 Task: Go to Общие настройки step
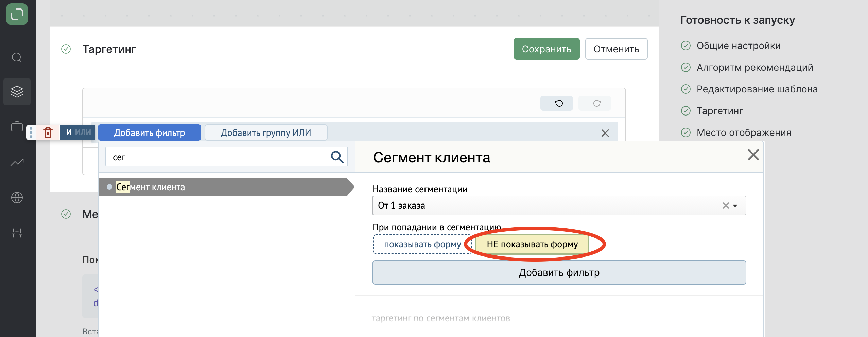tap(738, 46)
